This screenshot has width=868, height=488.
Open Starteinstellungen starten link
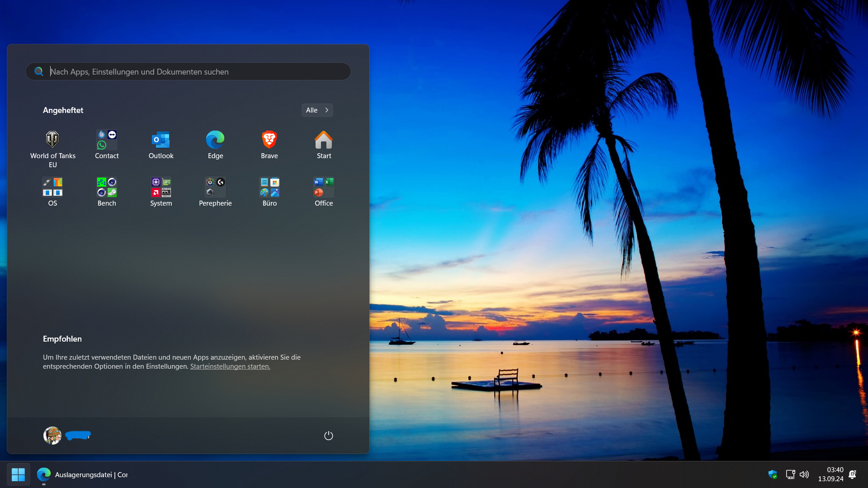coord(230,366)
